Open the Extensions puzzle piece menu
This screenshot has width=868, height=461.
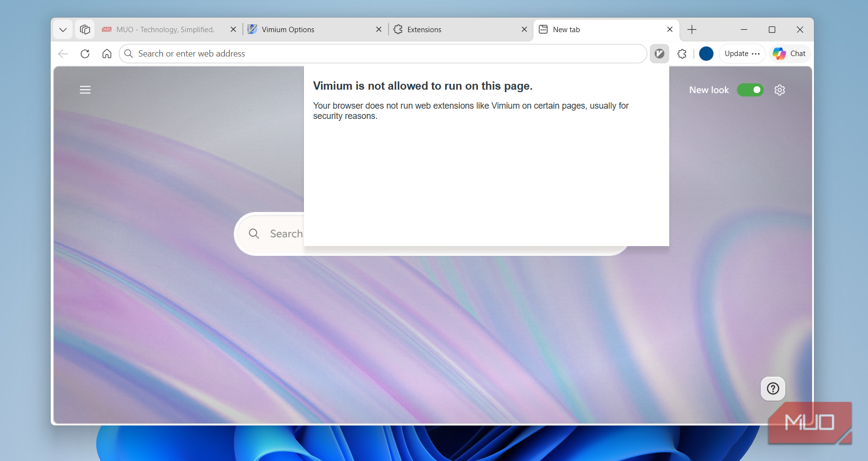click(682, 54)
